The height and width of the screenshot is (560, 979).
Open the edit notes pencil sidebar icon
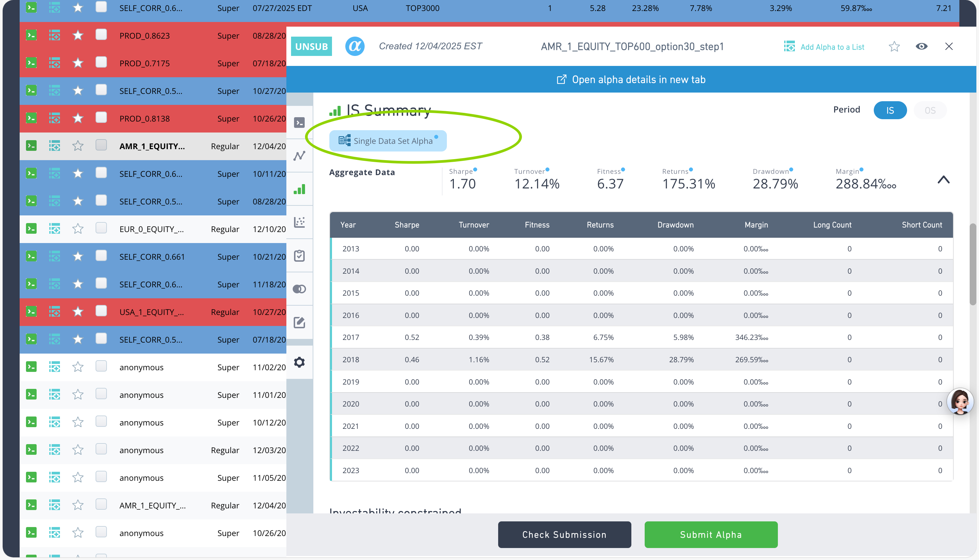click(x=299, y=322)
